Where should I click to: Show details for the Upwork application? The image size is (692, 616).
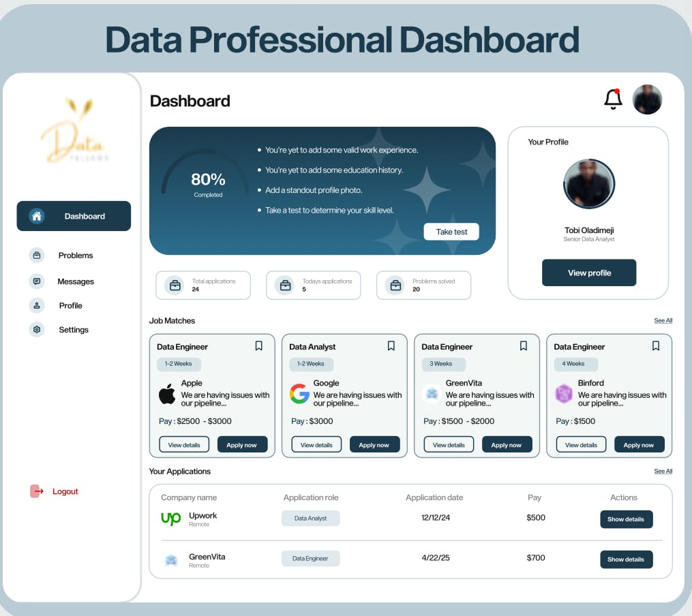pos(627,519)
